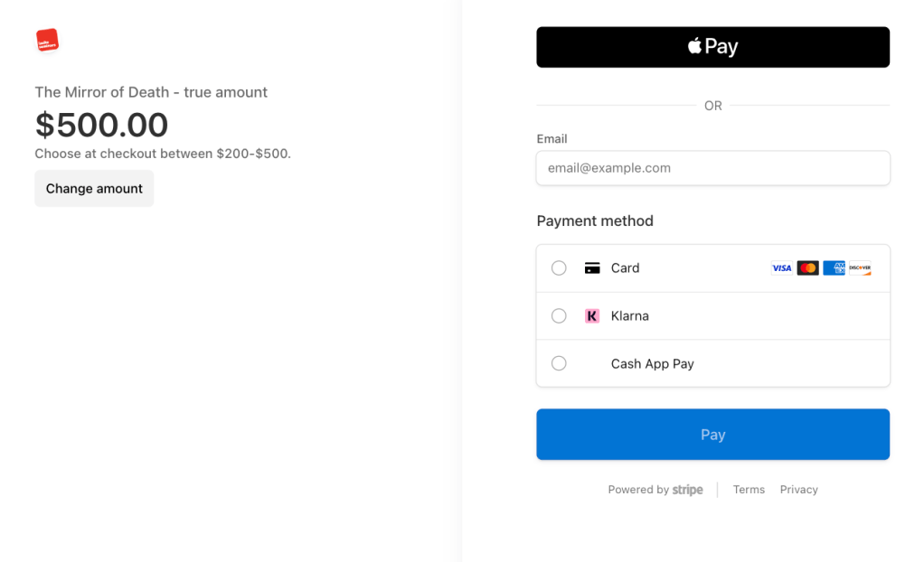Open the Privacy link
Image resolution: width=924 pixels, height=562 pixels.
[798, 490]
